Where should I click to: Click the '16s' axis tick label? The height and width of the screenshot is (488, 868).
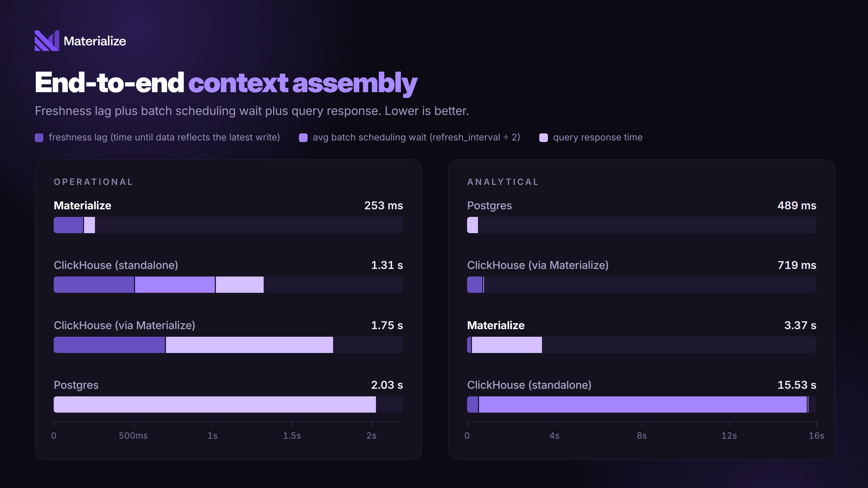click(x=816, y=436)
